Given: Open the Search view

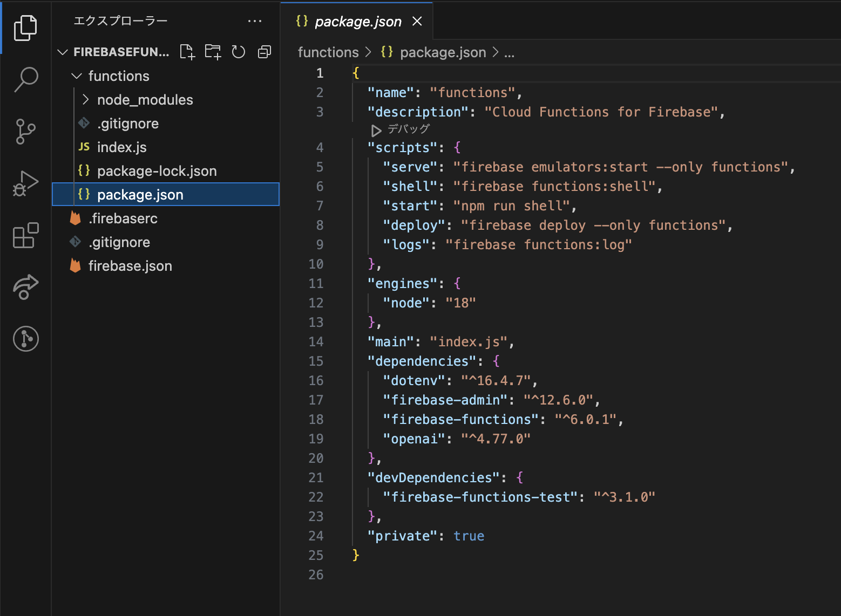Looking at the screenshot, I should click(x=25, y=79).
